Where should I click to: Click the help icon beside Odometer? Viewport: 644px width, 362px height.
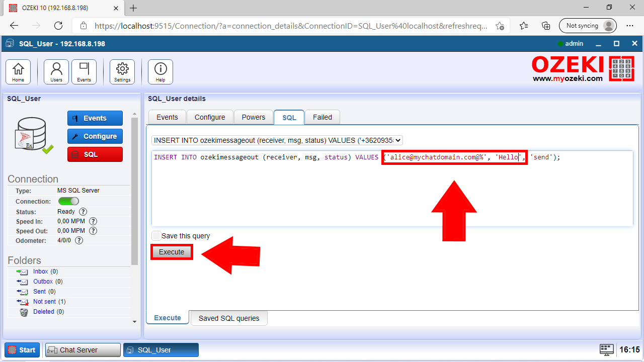tap(79, 240)
